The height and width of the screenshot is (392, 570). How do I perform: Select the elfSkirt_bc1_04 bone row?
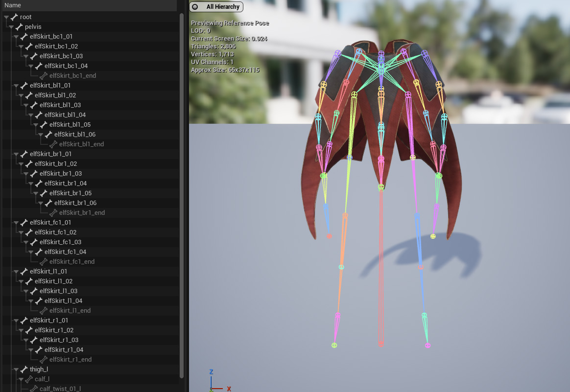pyautogui.click(x=91, y=66)
